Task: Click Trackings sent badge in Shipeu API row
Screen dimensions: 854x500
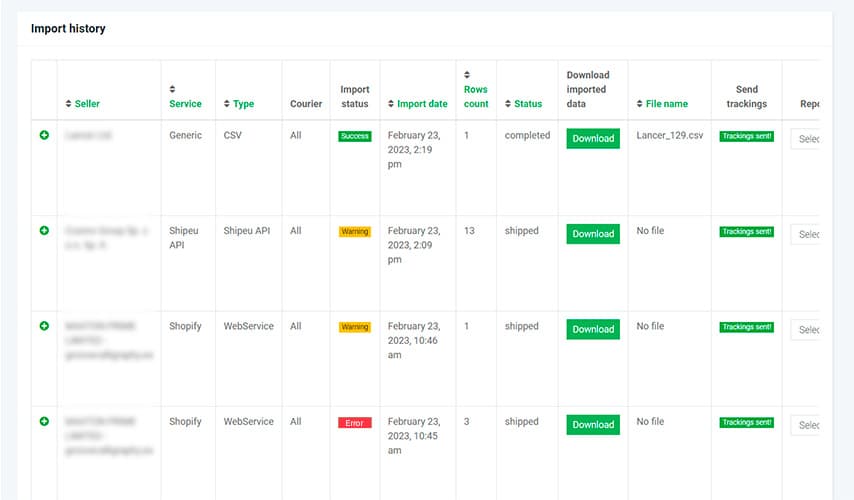Action: (747, 231)
